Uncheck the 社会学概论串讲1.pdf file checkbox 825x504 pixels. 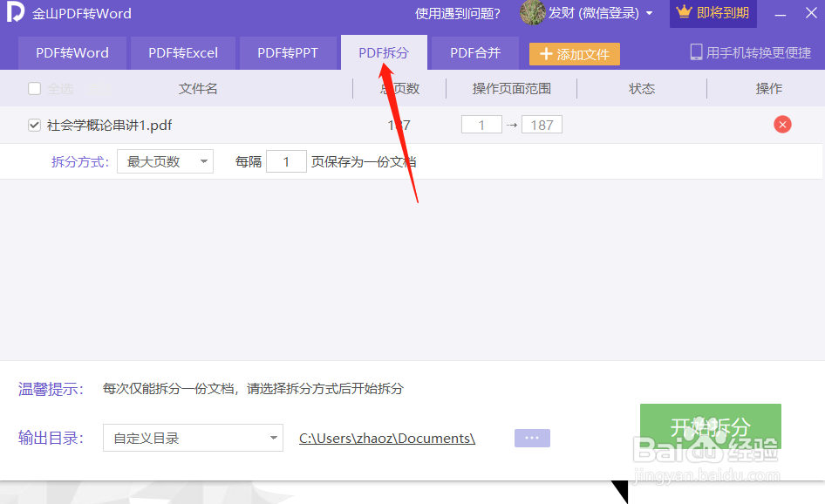click(33, 125)
